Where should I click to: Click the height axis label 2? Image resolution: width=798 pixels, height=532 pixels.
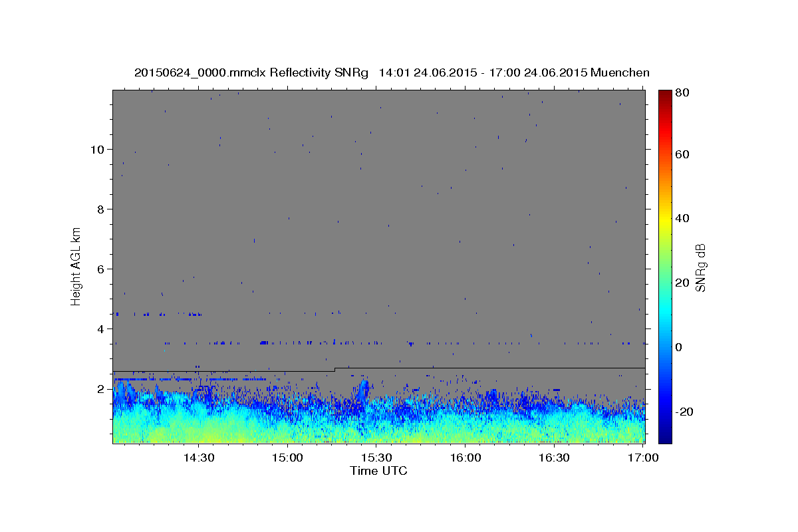tap(102, 388)
